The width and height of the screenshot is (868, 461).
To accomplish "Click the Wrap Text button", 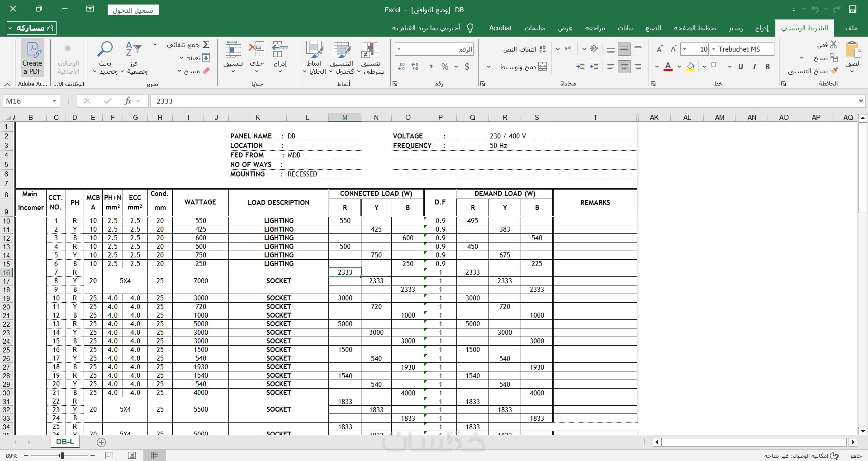I will (525, 49).
